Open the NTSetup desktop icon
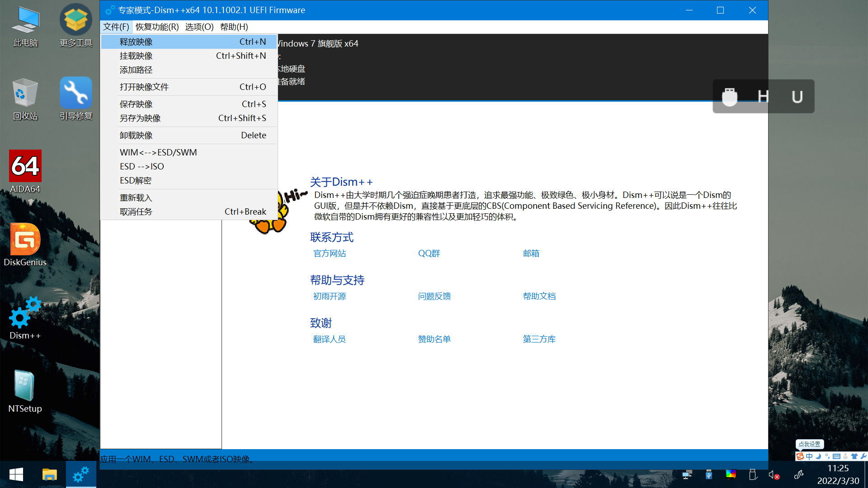Viewport: 868px width, 488px height. 24,386
